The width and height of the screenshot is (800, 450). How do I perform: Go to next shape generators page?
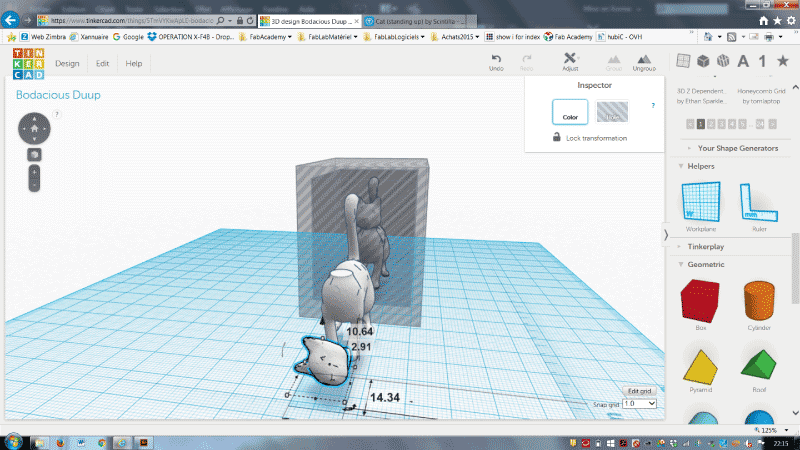(772, 124)
